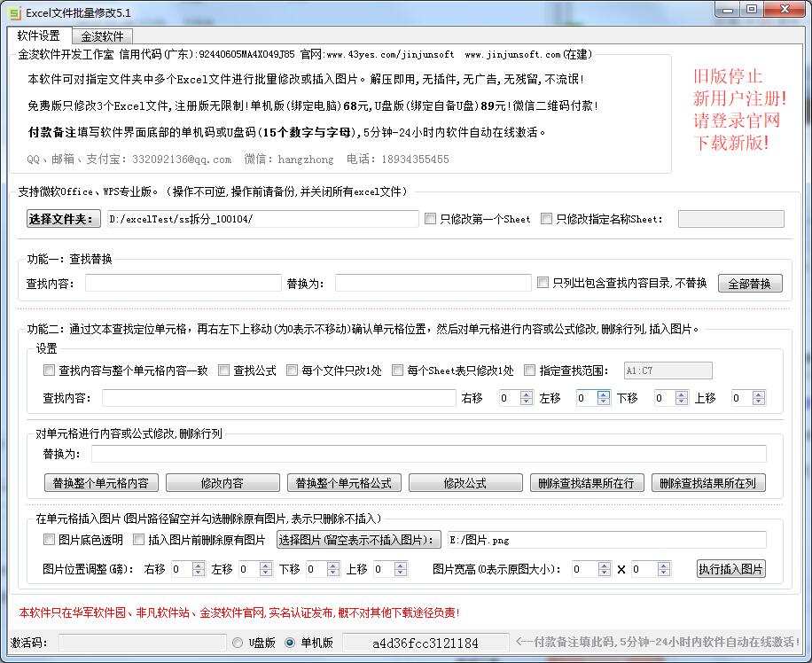Check 每个文件只改1处 option
The height and width of the screenshot is (663, 812).
point(292,370)
